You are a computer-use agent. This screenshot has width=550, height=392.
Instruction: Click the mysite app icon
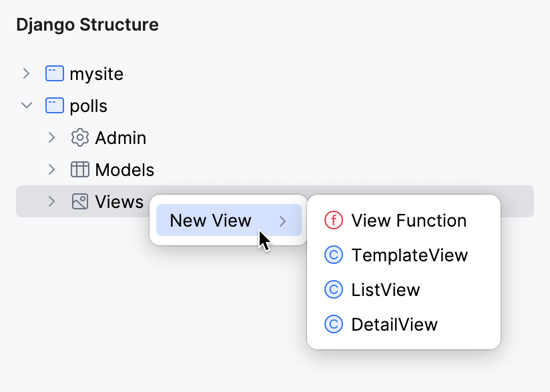pyautogui.click(x=54, y=73)
